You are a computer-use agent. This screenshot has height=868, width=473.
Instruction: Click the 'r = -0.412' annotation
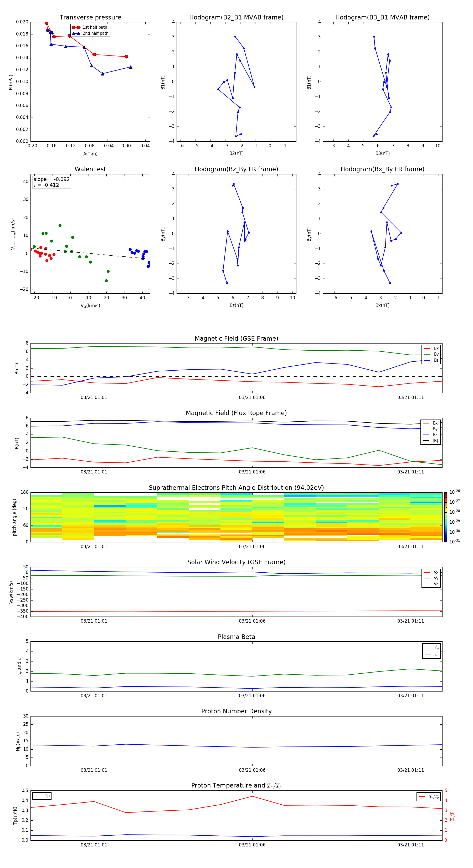pos(47,185)
